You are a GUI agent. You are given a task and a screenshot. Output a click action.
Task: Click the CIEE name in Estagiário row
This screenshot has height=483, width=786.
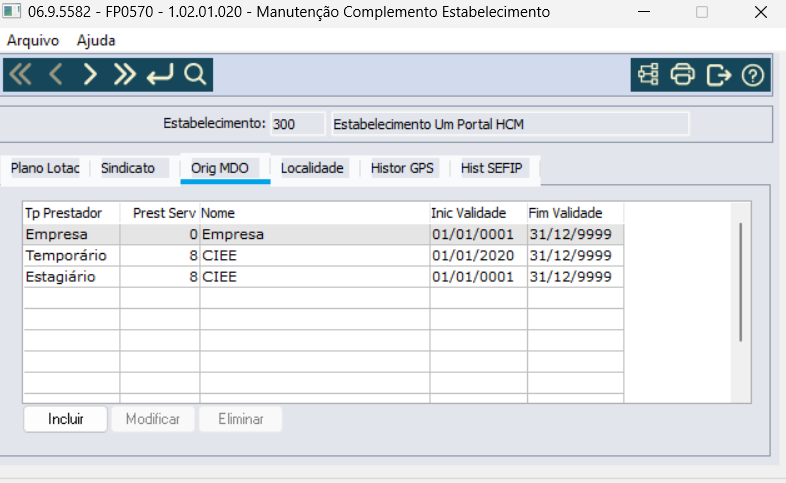tap(314, 277)
